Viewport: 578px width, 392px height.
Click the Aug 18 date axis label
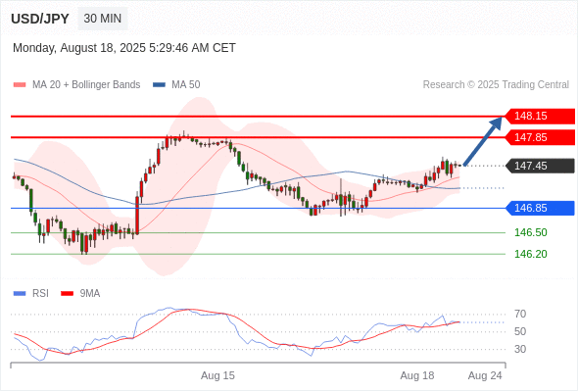click(x=417, y=375)
